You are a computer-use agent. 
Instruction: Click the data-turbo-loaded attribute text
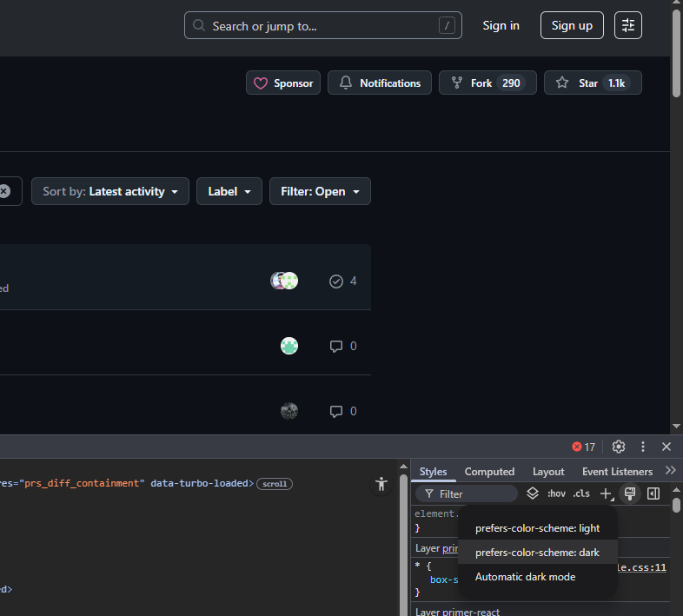point(199,483)
